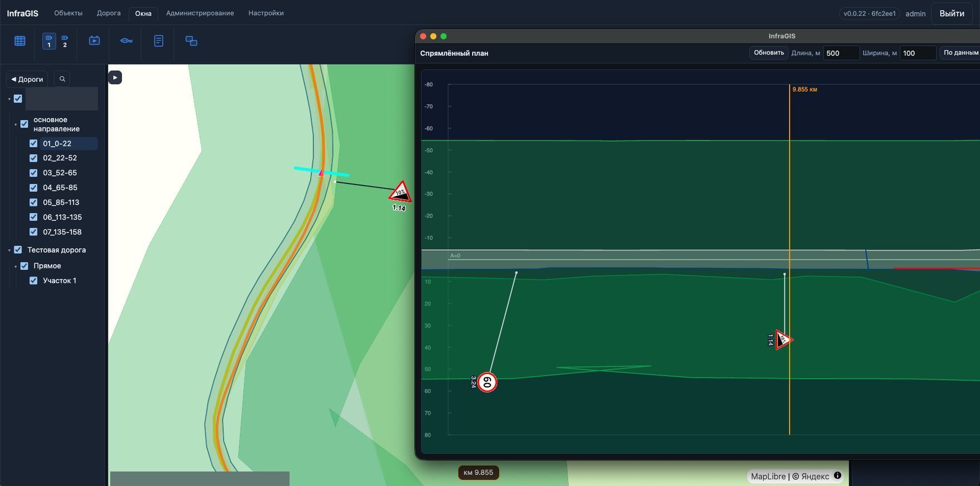Click the Обновить button
Image resolution: width=980 pixels, height=486 pixels.
click(769, 53)
